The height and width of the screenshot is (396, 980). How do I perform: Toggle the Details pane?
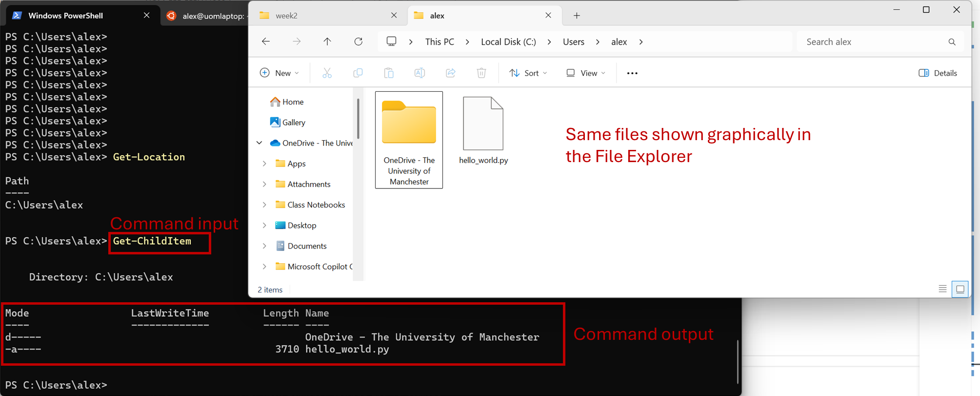(938, 73)
